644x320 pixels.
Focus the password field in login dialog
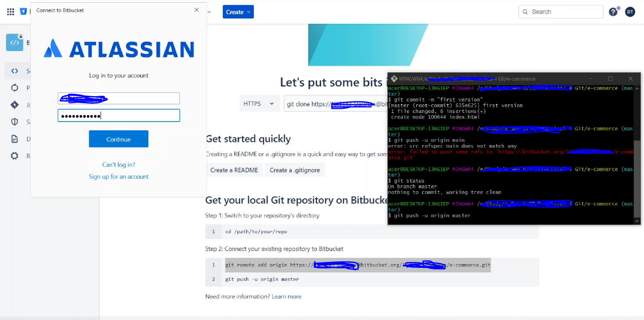(118, 115)
